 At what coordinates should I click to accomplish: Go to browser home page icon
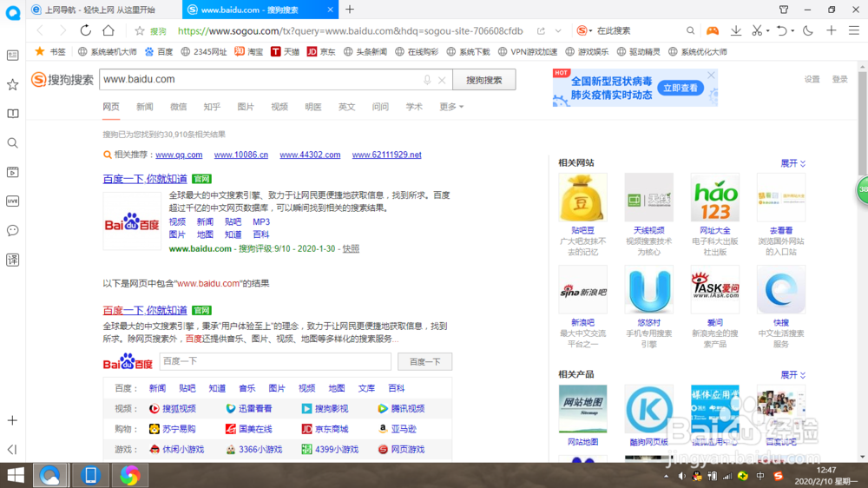(x=108, y=30)
